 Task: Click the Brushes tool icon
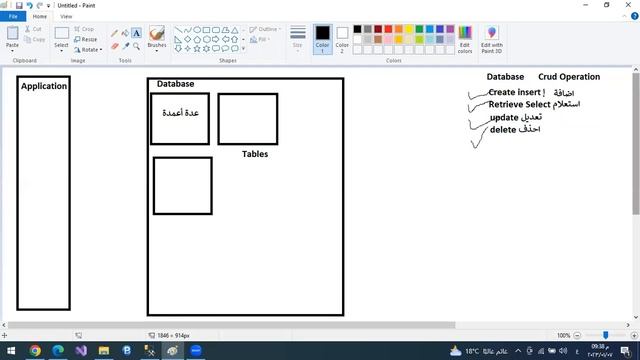(157, 34)
